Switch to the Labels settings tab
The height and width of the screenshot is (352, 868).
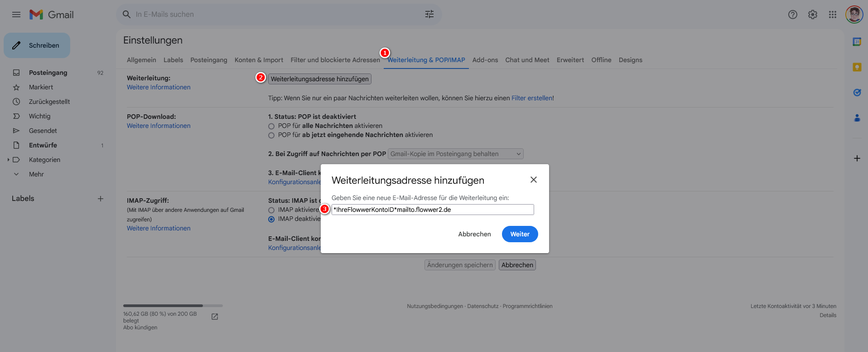[x=173, y=60]
